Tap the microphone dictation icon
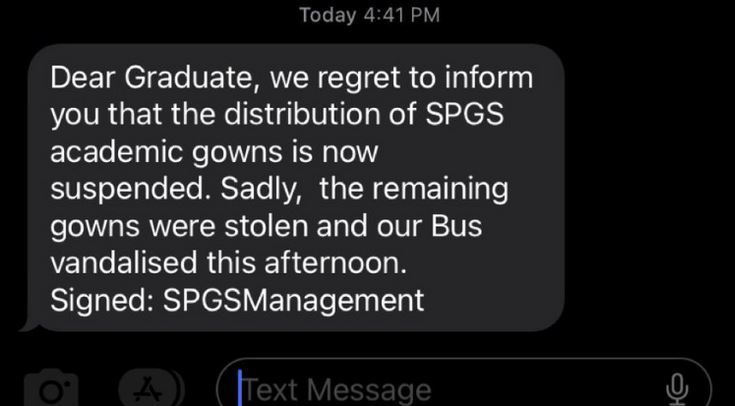Viewport: 735px width, 406px height. pos(677,388)
